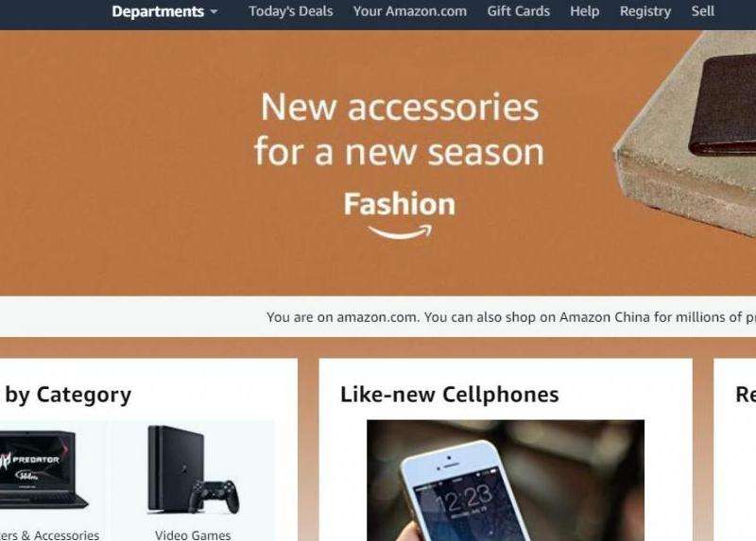Open the Like-new Cellphones heading
This screenshot has width=756, height=541.
pyautogui.click(x=450, y=394)
